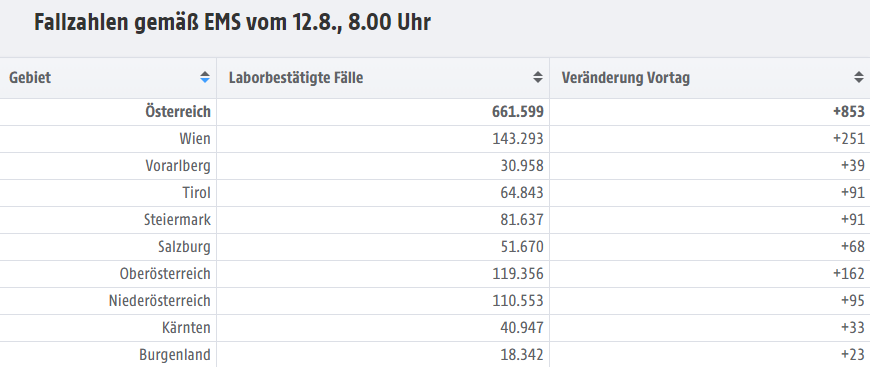Select the Wien row label

coord(195,139)
